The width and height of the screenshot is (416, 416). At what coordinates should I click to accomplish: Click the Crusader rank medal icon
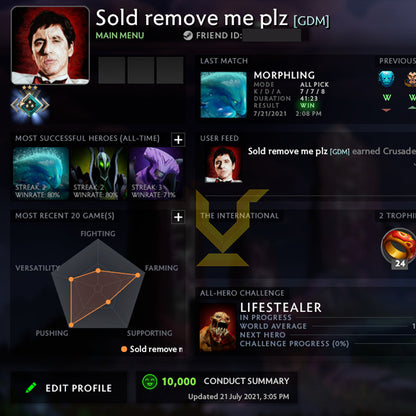(x=30, y=104)
